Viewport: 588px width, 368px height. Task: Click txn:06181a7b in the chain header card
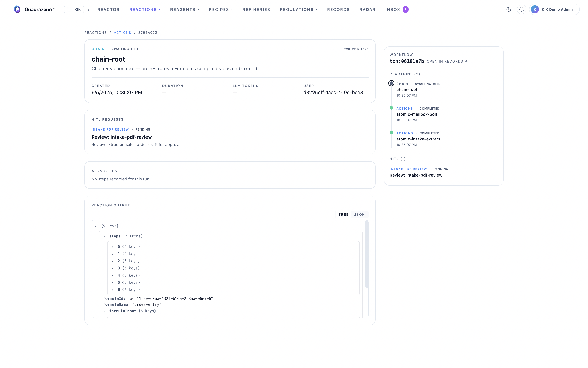pyautogui.click(x=356, y=49)
